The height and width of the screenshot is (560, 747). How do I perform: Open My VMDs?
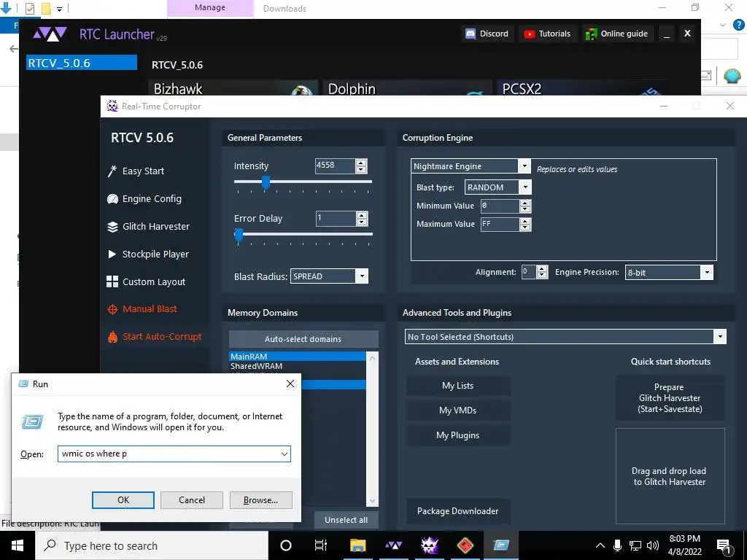[458, 411]
